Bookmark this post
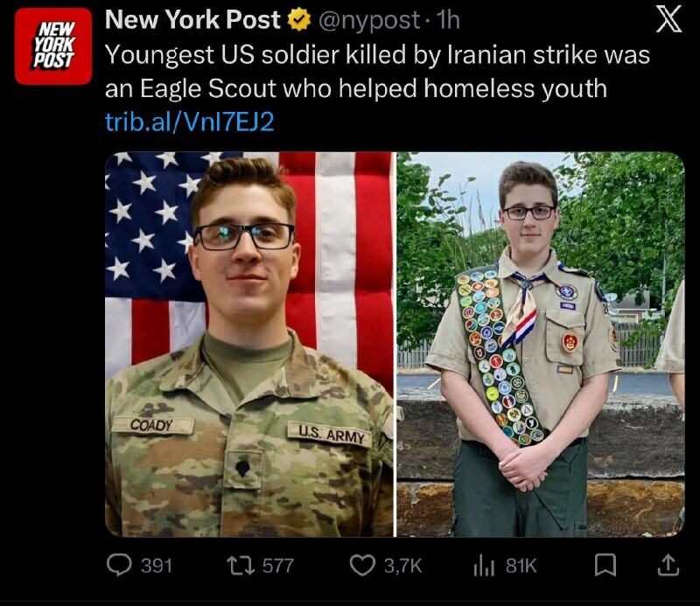This screenshot has height=606, width=700. click(x=605, y=565)
